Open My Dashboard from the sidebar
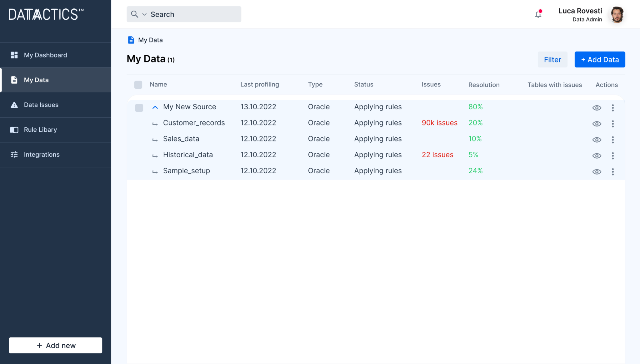This screenshot has width=640, height=364. click(x=45, y=55)
